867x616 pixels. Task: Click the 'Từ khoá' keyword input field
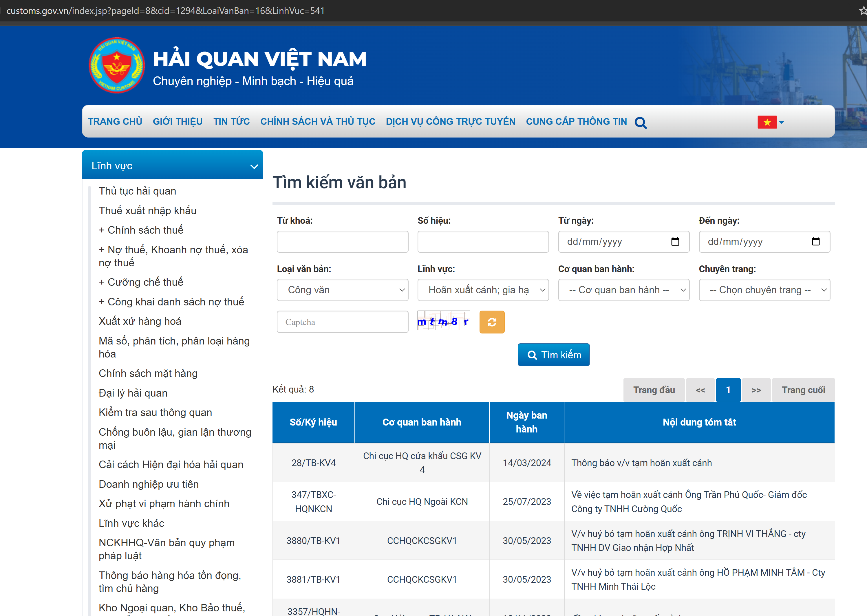(342, 242)
